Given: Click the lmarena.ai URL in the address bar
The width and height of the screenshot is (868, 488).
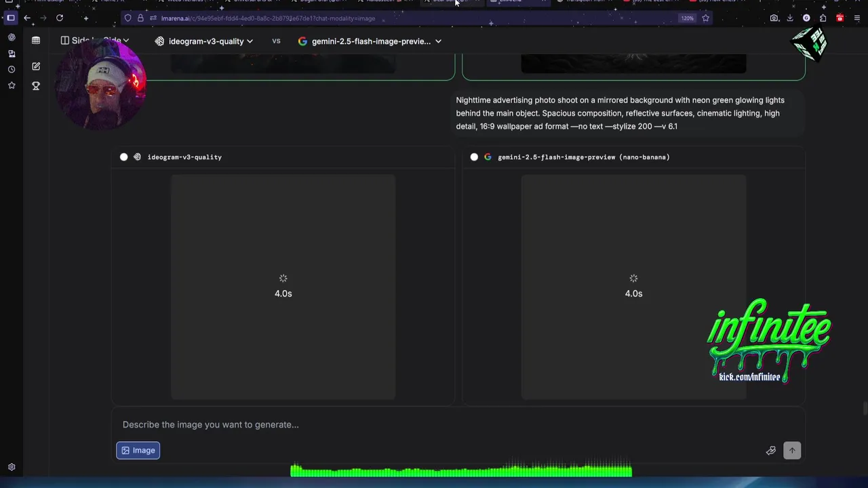Looking at the screenshot, I should pos(268,18).
